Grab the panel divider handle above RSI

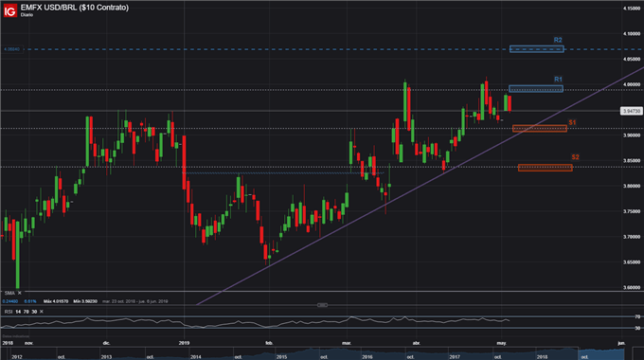tap(322, 305)
